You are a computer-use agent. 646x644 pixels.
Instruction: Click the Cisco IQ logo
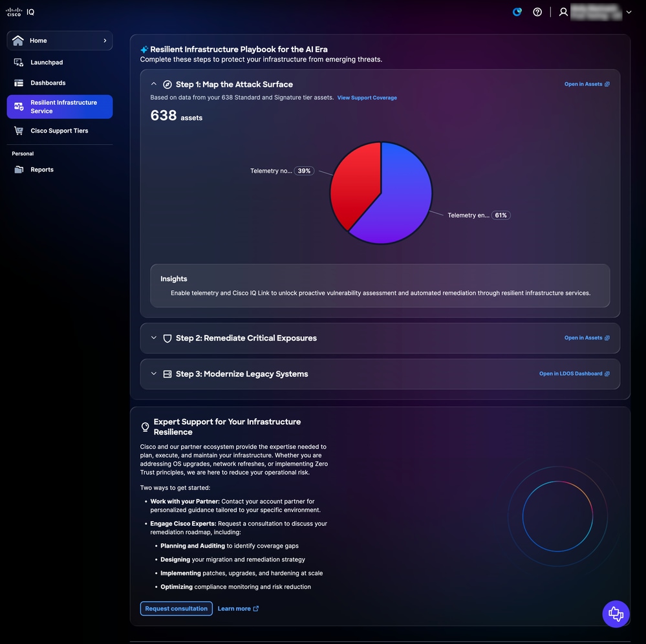pyautogui.click(x=20, y=12)
